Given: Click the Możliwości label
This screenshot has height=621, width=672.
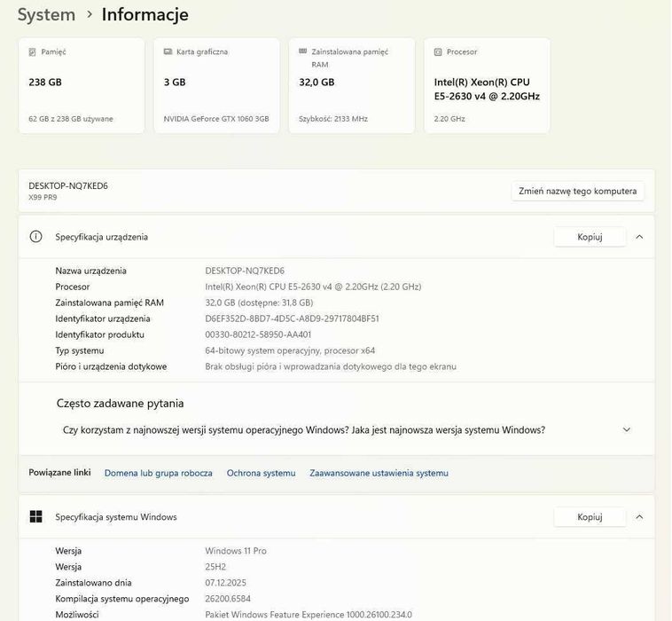Looking at the screenshot, I should pos(77,615).
